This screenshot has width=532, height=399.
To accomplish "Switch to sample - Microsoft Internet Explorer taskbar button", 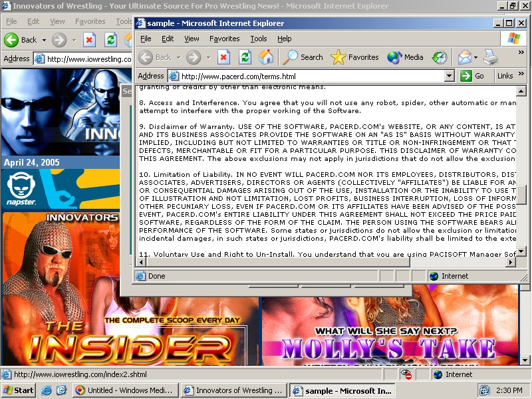I will (x=342, y=390).
